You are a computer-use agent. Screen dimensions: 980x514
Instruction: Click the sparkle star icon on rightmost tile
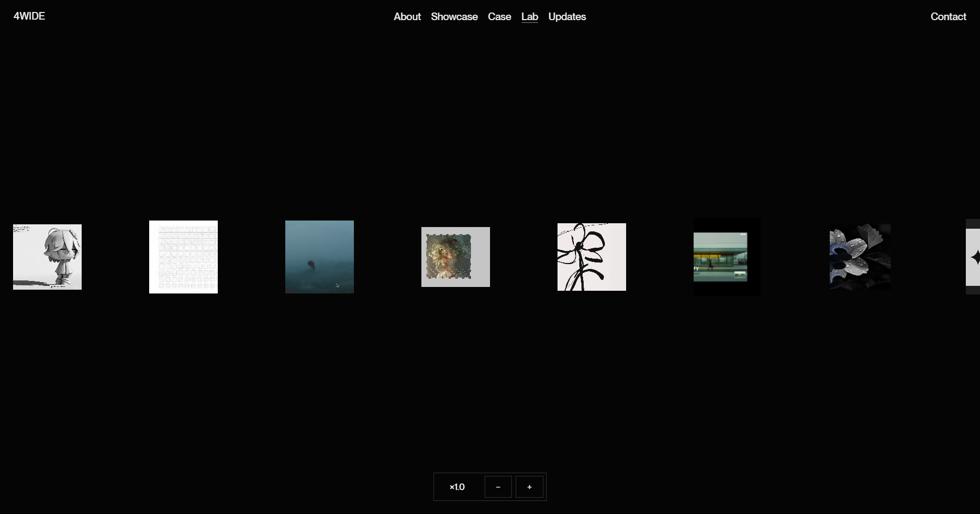(978, 256)
